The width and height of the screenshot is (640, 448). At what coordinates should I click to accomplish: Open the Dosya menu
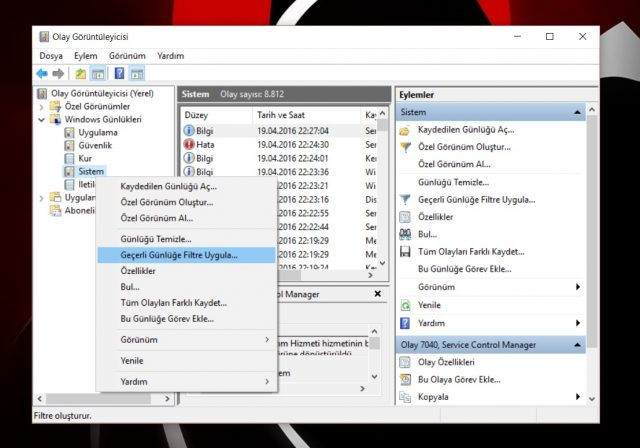51,56
